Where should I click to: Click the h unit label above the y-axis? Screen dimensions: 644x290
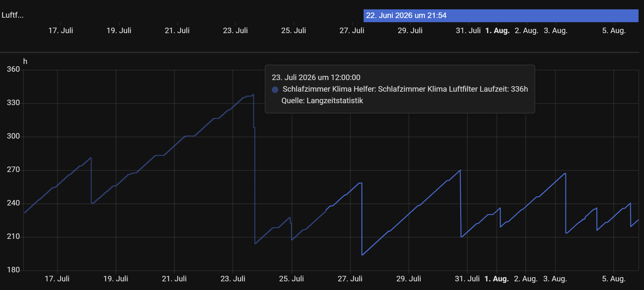tap(25, 61)
